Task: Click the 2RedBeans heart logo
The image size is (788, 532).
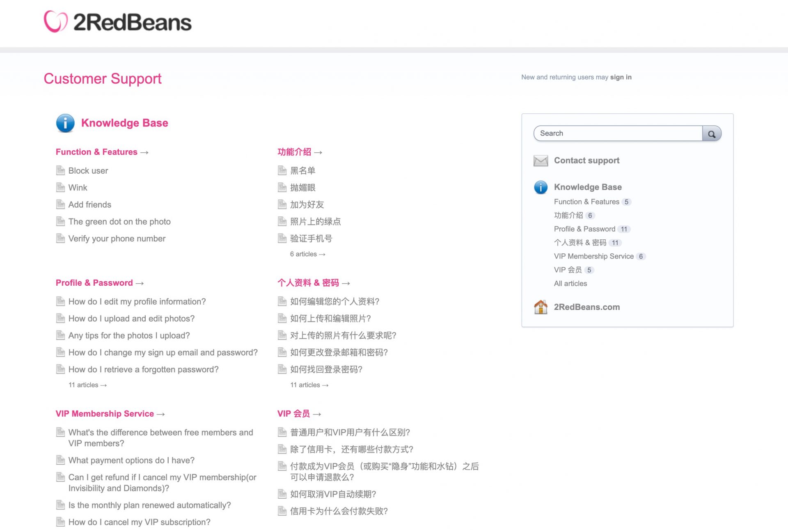Action: (x=56, y=22)
